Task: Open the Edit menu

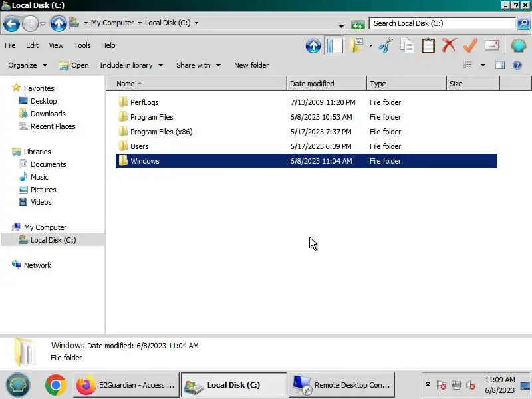Action: coord(32,45)
